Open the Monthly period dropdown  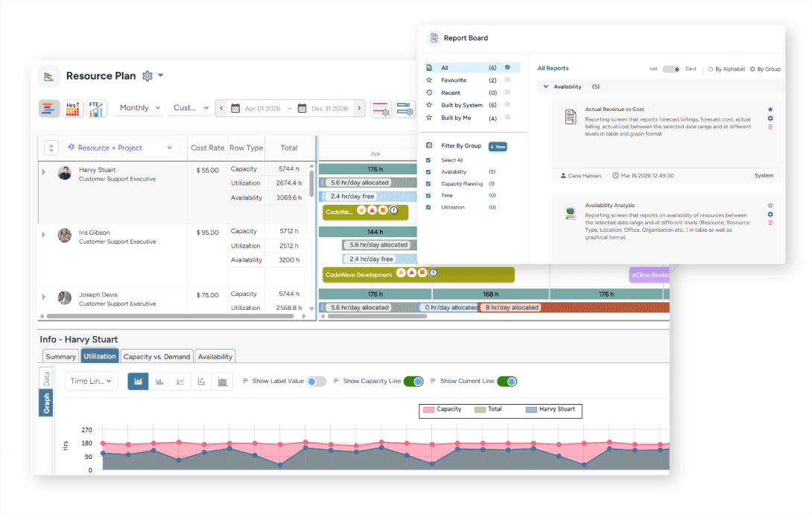[x=139, y=108]
